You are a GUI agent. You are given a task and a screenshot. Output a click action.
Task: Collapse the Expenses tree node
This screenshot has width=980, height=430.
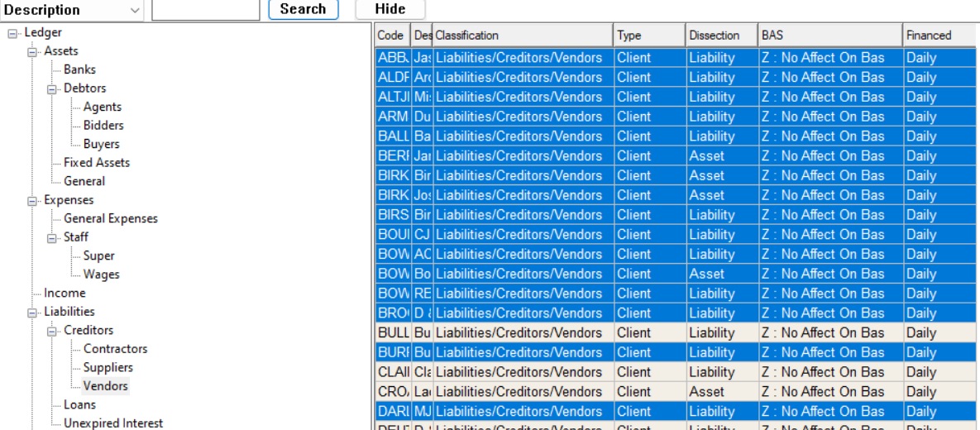32,201
